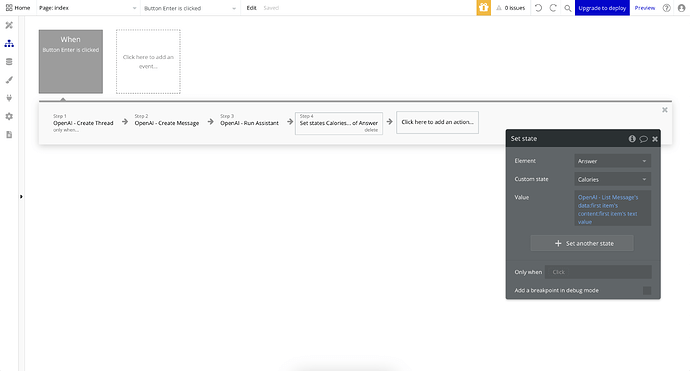Select Step 1 OpenAI - Create Thread
This screenshot has width=690, height=371.
(83, 123)
